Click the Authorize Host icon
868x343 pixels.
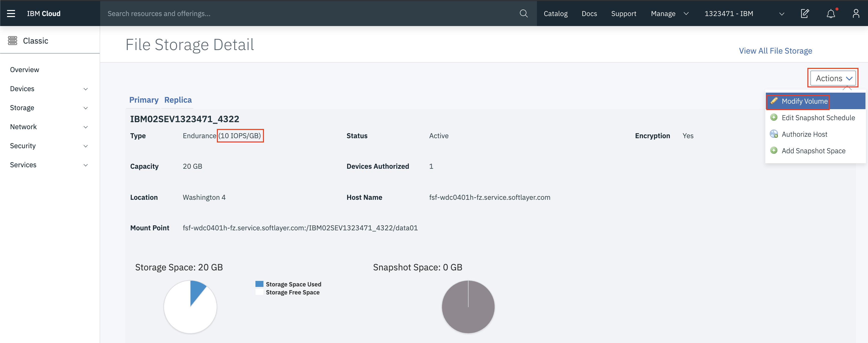point(774,134)
